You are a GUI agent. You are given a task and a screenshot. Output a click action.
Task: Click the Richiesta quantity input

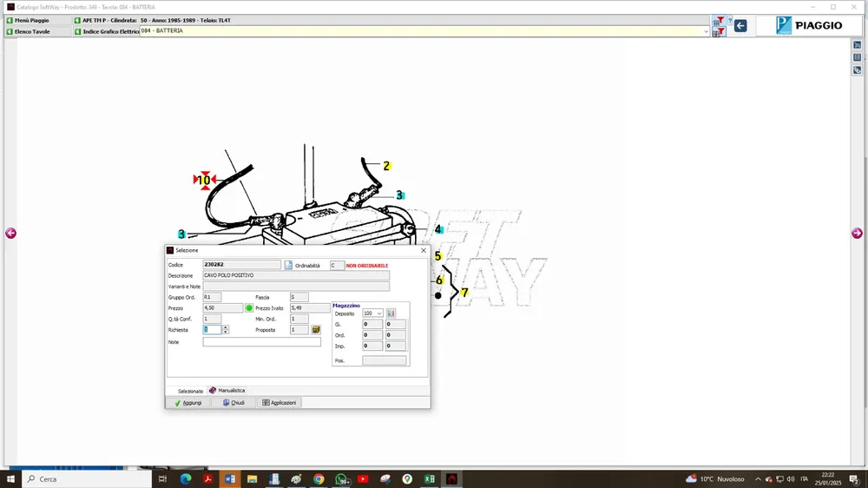tap(212, 330)
